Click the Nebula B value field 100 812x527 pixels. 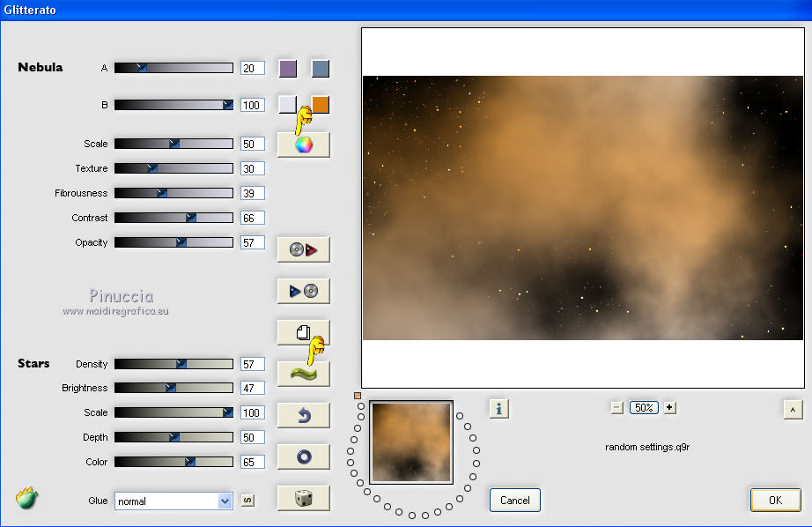253,105
